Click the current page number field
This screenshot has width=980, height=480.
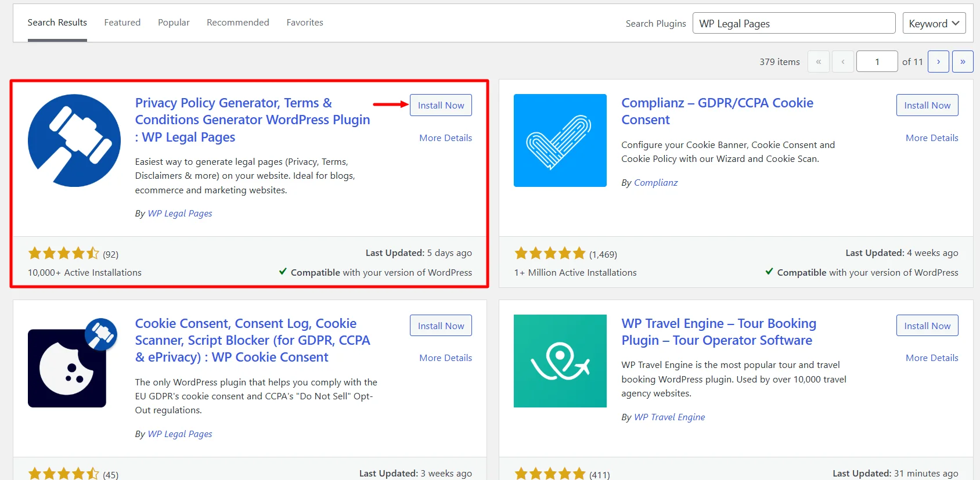tap(877, 62)
